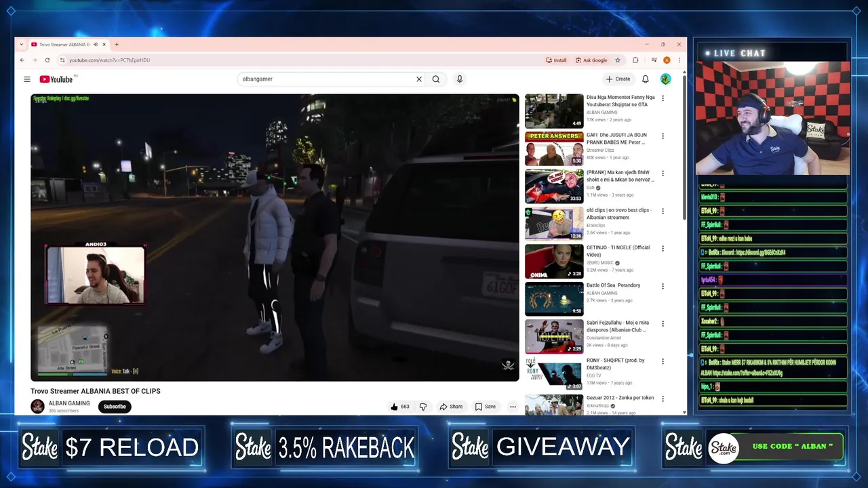Open the YouTube hamburger guide menu
The width and height of the screenshot is (868, 488).
tap(27, 79)
